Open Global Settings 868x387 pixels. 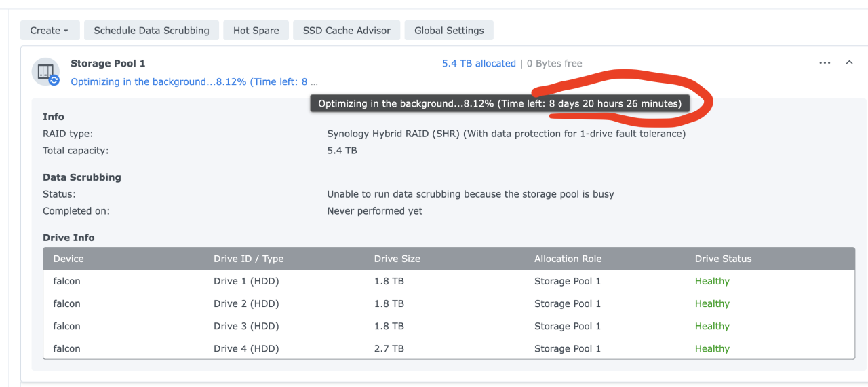pyautogui.click(x=449, y=30)
